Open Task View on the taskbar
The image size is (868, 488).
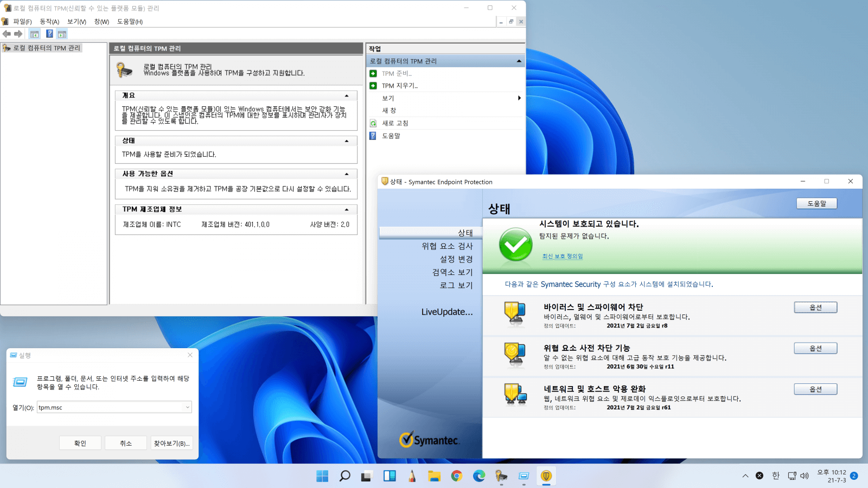tap(367, 476)
